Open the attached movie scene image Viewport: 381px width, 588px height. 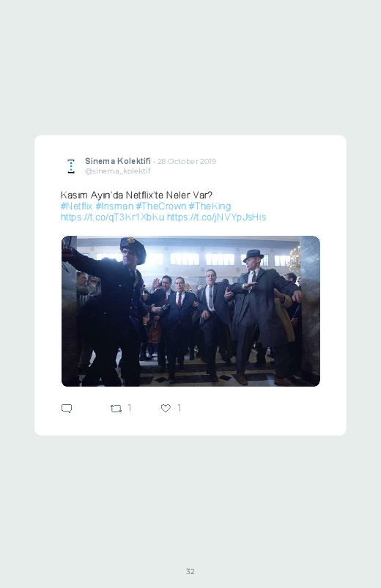coord(190,311)
